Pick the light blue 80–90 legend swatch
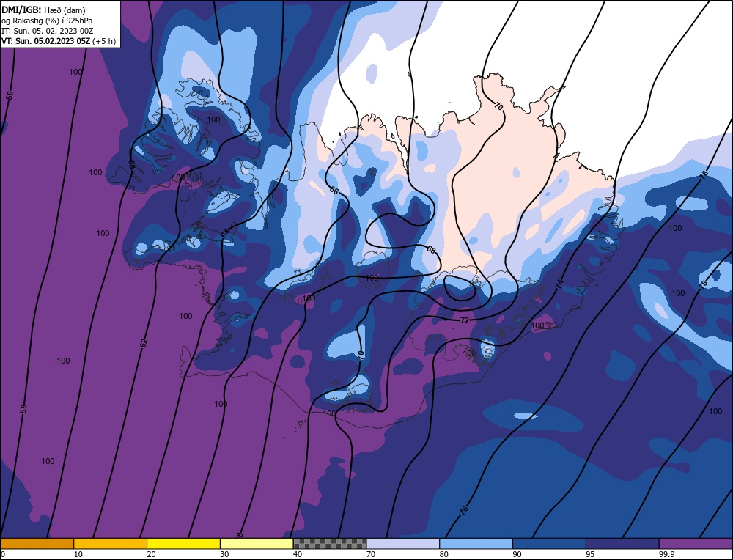The image size is (733, 560). (x=476, y=543)
